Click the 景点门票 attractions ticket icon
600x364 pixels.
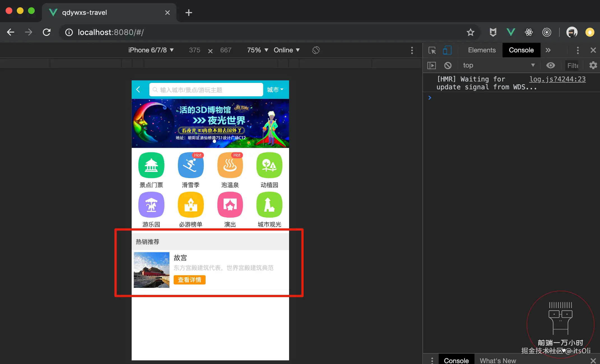[151, 165]
